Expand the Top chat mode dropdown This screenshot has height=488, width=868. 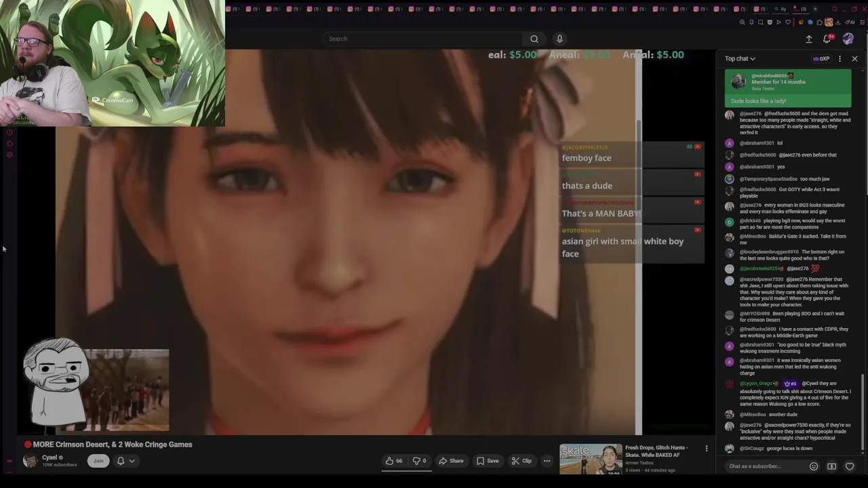click(740, 59)
